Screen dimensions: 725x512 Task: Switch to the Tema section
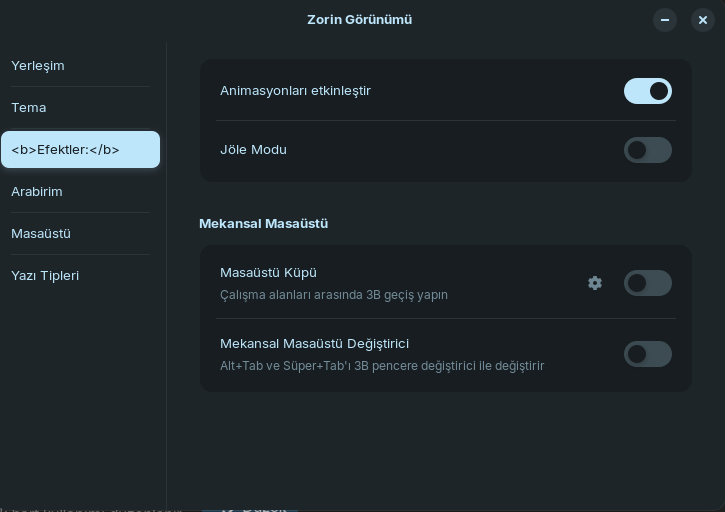[29, 108]
